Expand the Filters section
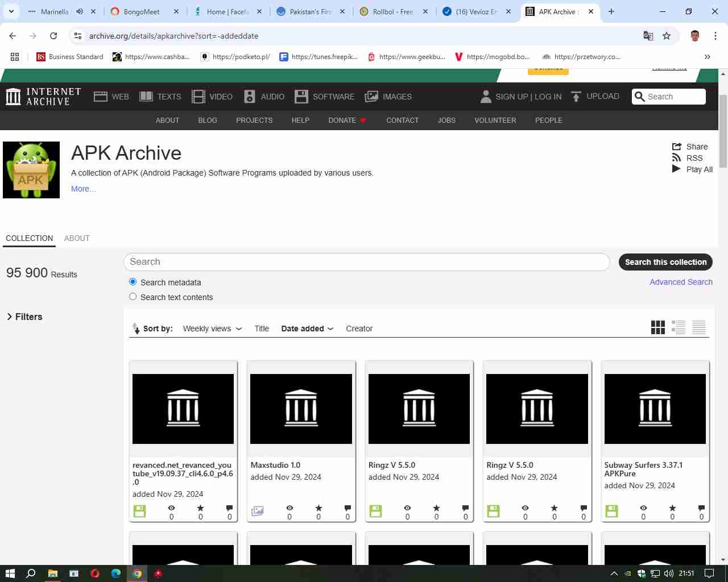 pyautogui.click(x=24, y=317)
